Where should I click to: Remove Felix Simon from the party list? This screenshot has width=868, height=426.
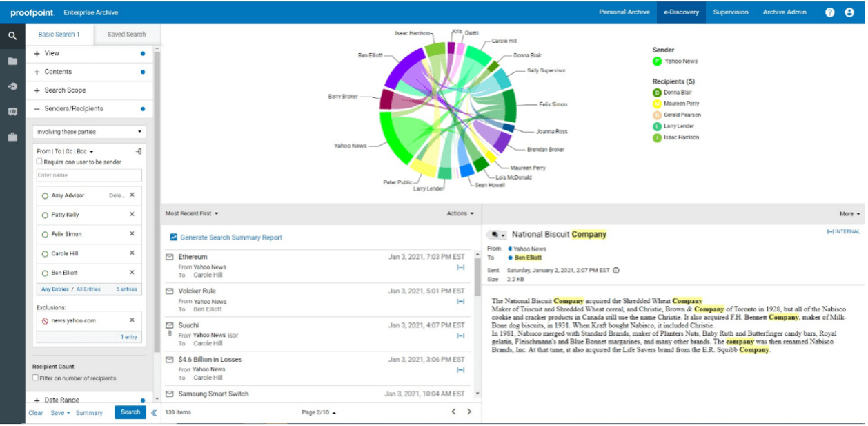132,234
